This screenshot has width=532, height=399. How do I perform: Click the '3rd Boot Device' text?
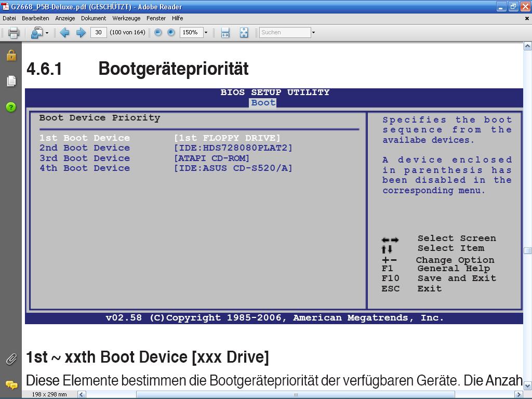85,158
